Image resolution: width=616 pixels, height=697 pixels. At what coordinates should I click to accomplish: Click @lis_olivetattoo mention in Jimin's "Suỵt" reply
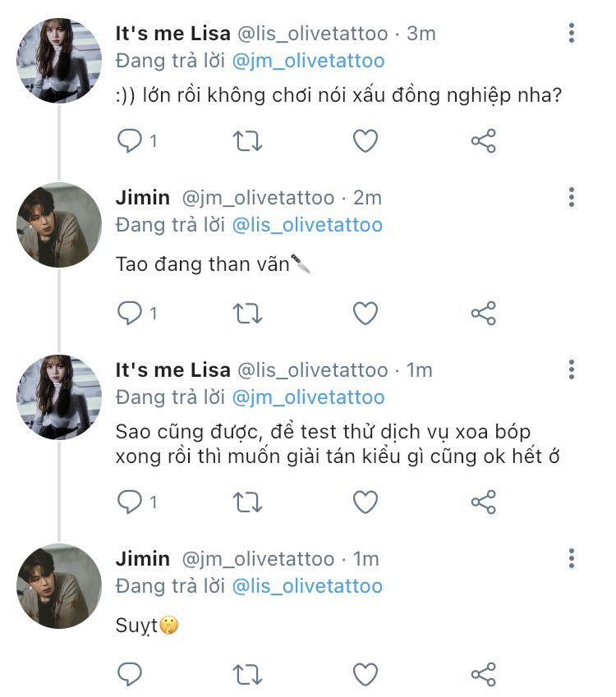[307, 586]
